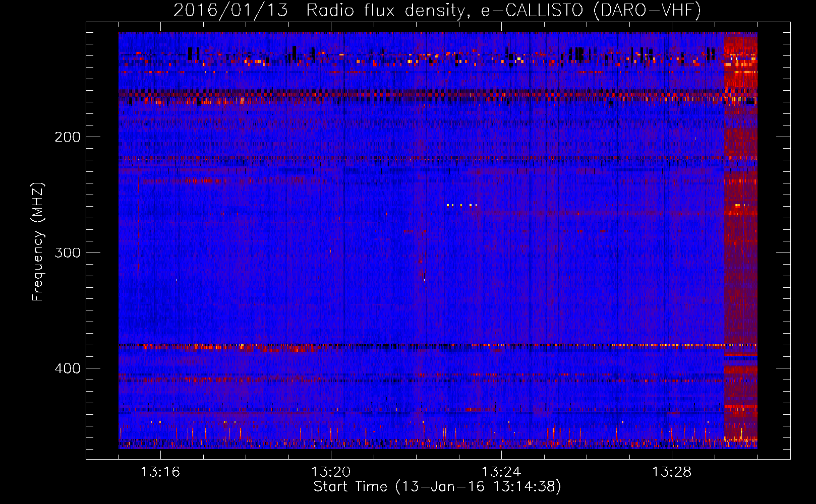Click the "Start Time (13-Jan-16 13:14:38)" label
This screenshot has height=504, width=816.
click(437, 487)
